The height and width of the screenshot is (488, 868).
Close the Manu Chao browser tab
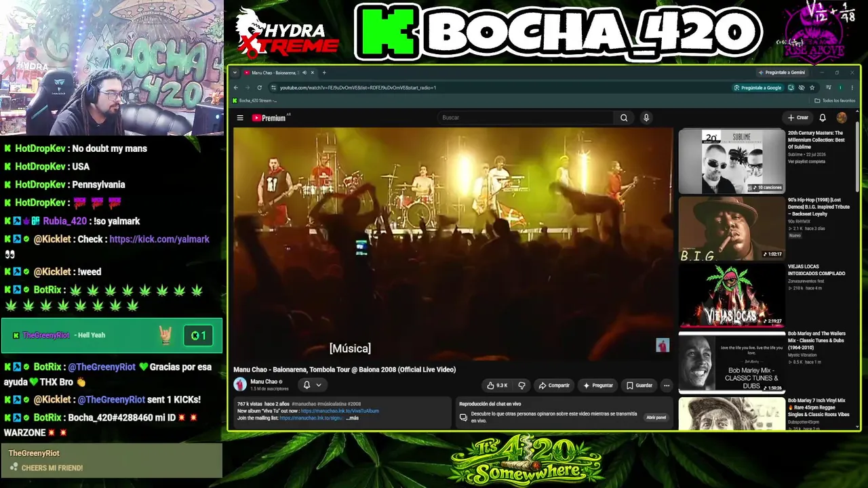pos(313,73)
